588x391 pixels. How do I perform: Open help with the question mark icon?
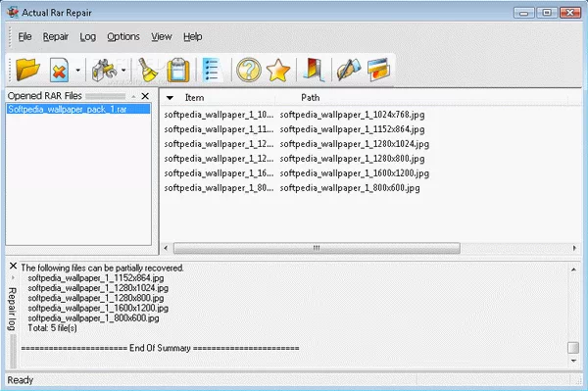(248, 70)
